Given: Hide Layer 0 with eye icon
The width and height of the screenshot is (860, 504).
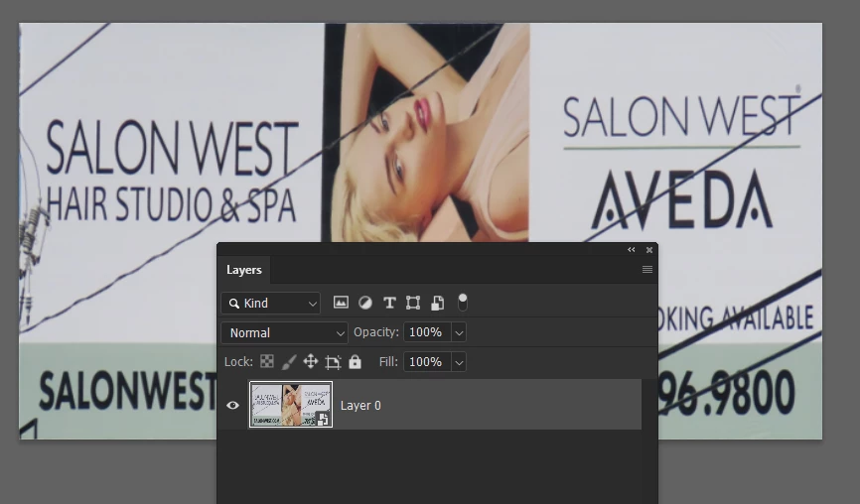Looking at the screenshot, I should point(232,406).
